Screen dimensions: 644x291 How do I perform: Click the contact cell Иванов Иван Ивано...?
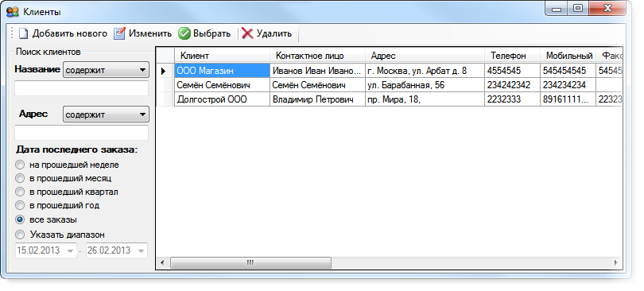pos(317,71)
